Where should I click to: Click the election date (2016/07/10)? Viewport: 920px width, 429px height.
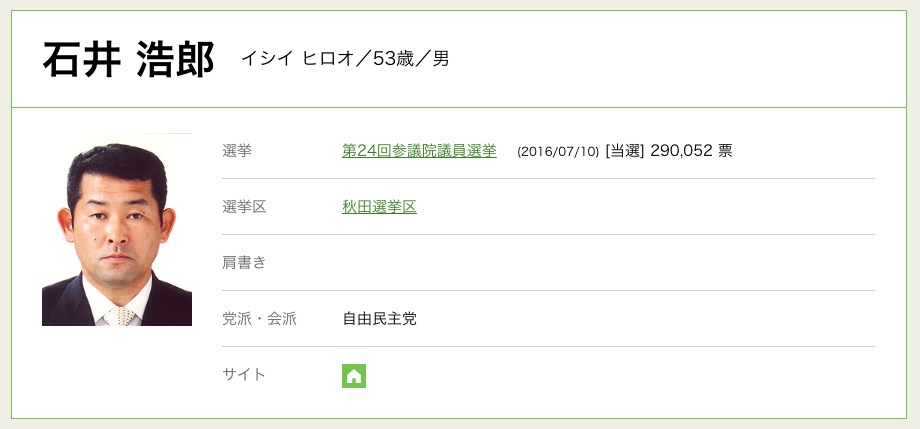tap(558, 152)
